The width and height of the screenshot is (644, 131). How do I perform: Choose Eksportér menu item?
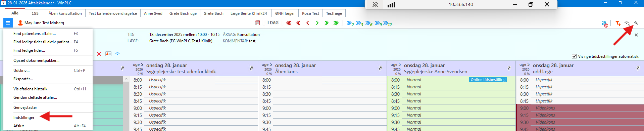click(x=48, y=79)
